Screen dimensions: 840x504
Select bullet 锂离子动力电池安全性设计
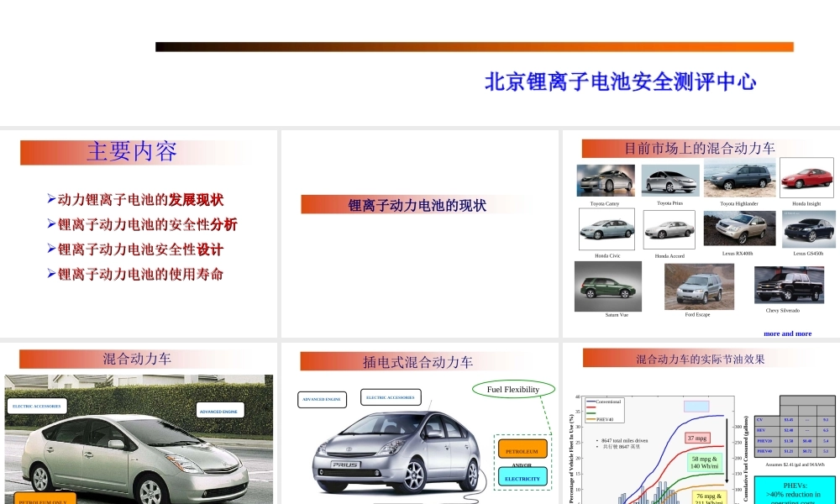pyautogui.click(x=140, y=249)
